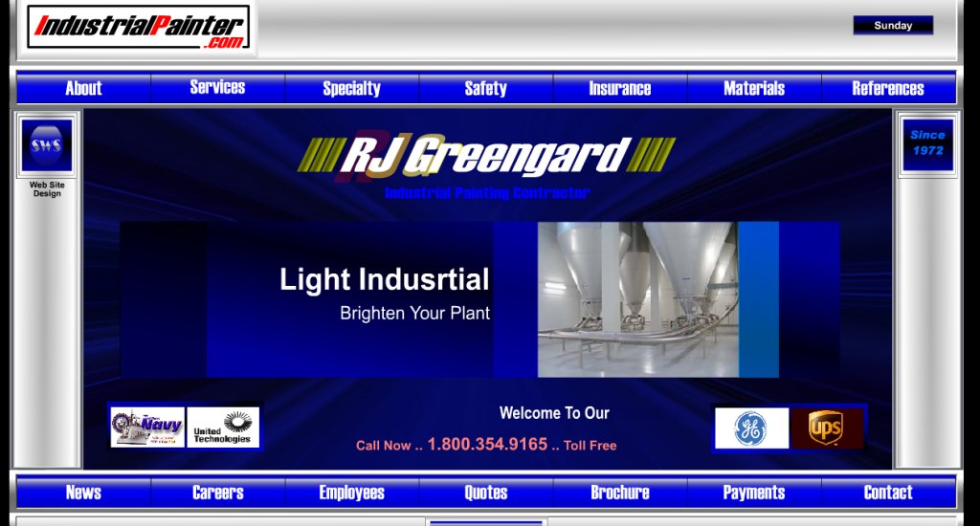This screenshot has height=526, width=980.
Task: Click the Light Indusrtial slide heading
Action: tap(385, 278)
